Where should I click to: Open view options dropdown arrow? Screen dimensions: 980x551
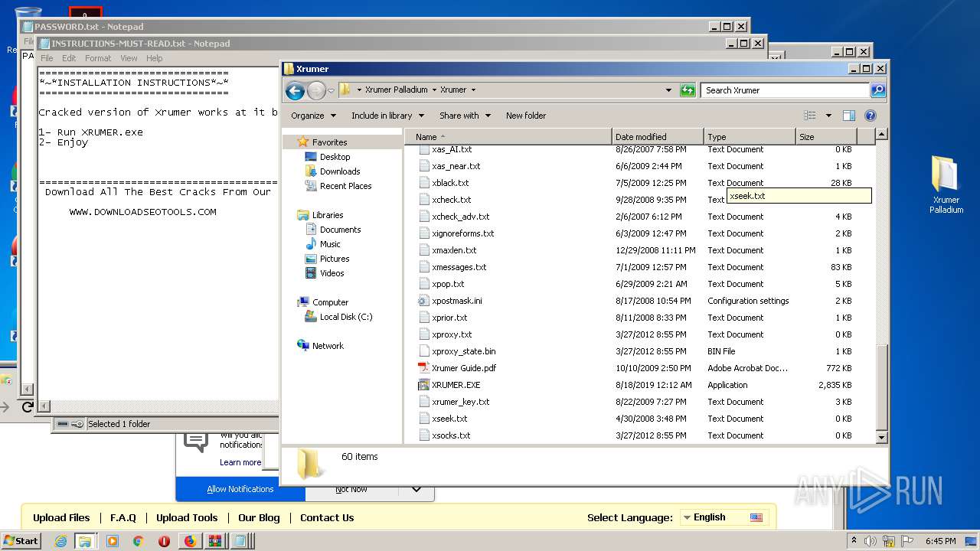pyautogui.click(x=828, y=116)
